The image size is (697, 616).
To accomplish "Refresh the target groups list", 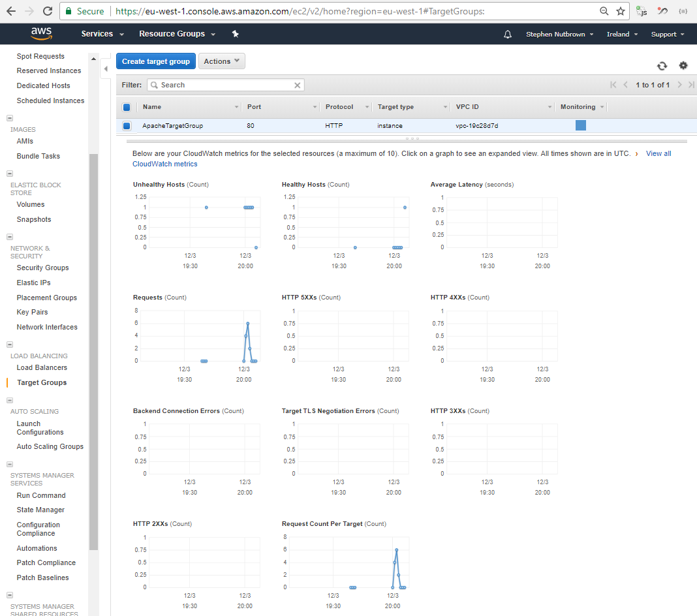I will [x=662, y=66].
